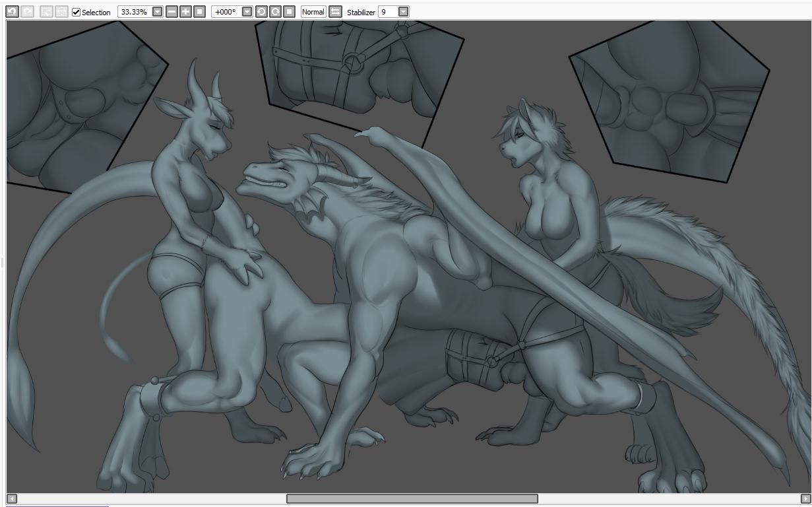Rotate canvas clockwise icon

275,12
